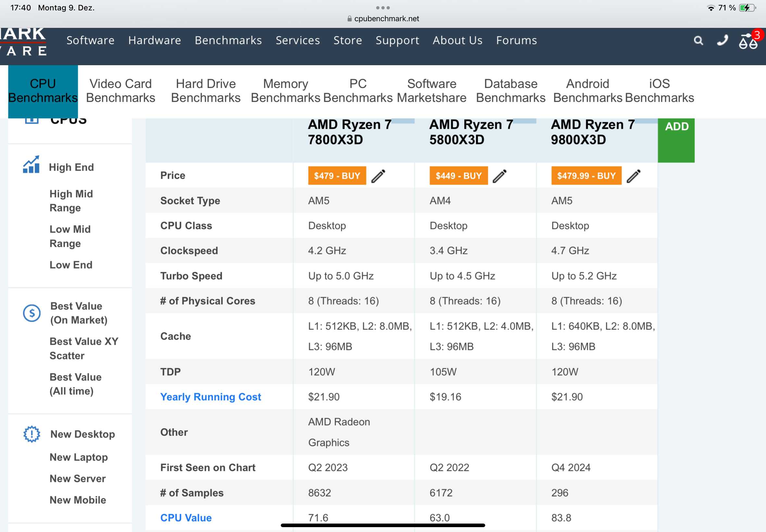Open the Hardware menu item
766x532 pixels.
(x=155, y=40)
